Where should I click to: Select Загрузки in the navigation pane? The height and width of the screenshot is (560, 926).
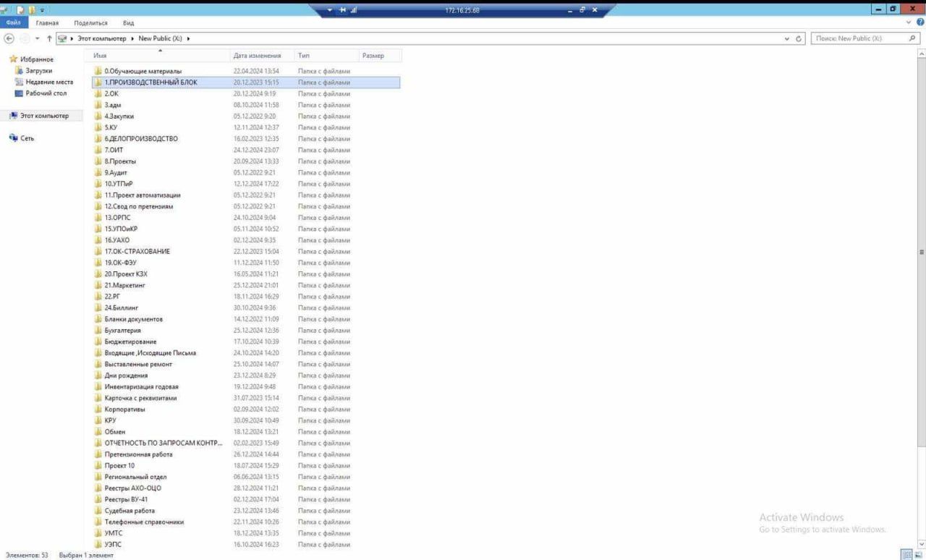pyautogui.click(x=39, y=71)
